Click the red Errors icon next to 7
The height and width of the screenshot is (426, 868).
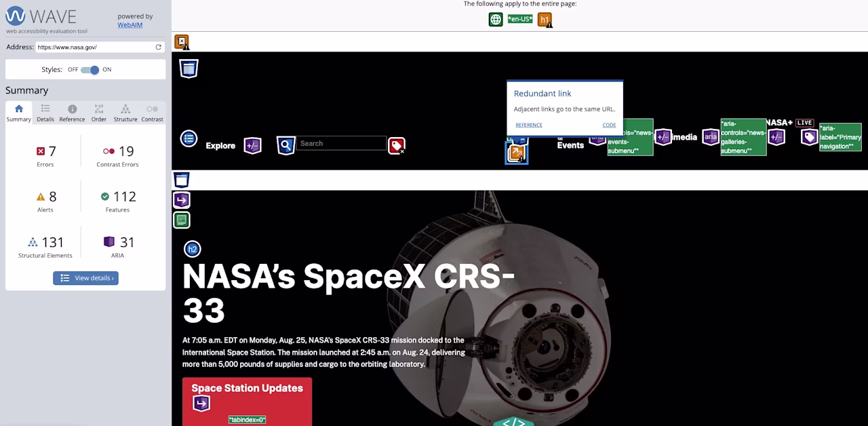pyautogui.click(x=41, y=151)
